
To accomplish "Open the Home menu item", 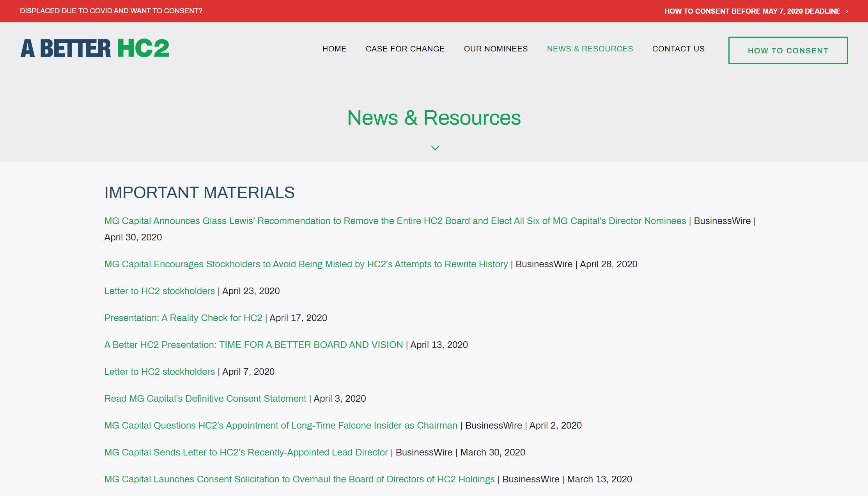I will tap(334, 49).
